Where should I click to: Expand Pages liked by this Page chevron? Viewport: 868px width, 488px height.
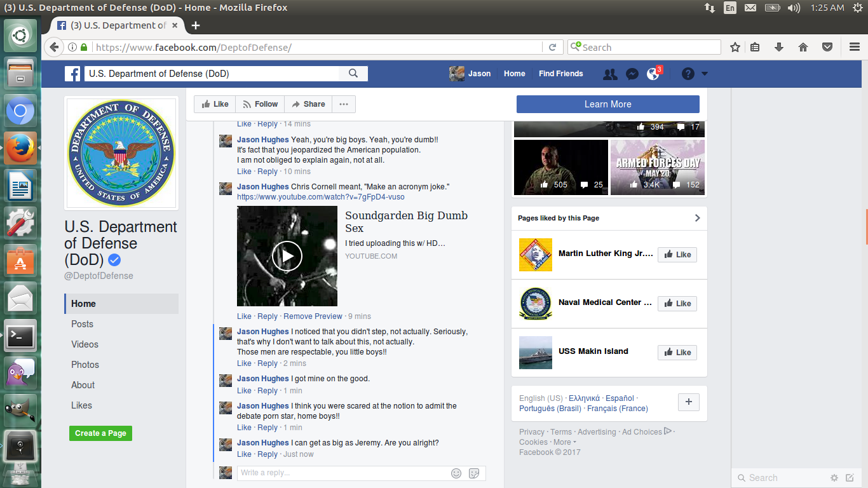(x=697, y=218)
